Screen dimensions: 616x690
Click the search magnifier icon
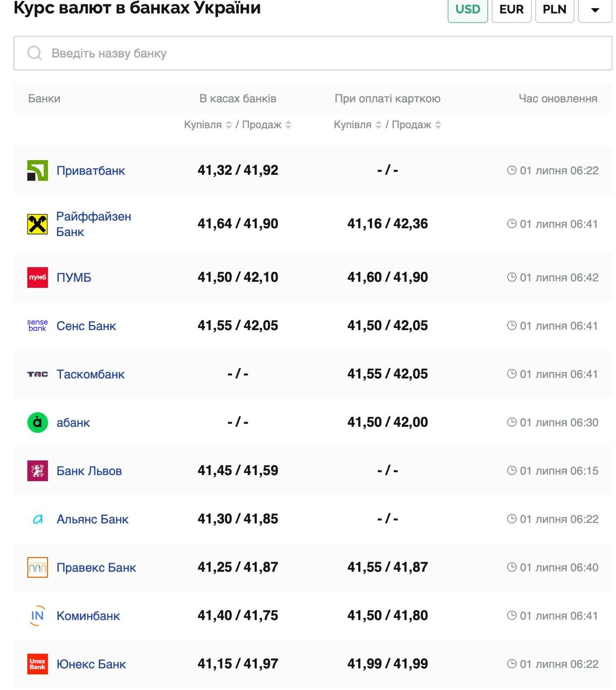coord(35,53)
